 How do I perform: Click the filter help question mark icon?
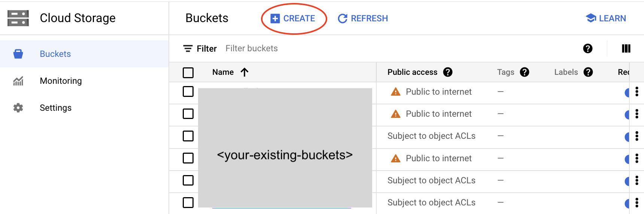(588, 49)
